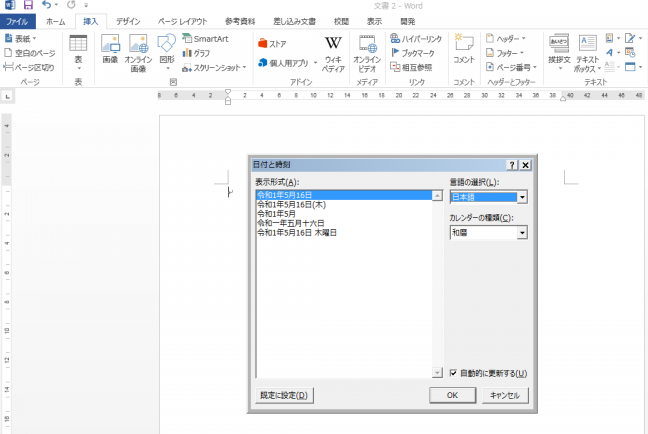This screenshot has height=434, width=648.
Task: Select format 令和1年5月16日(木)
Action: click(x=292, y=205)
